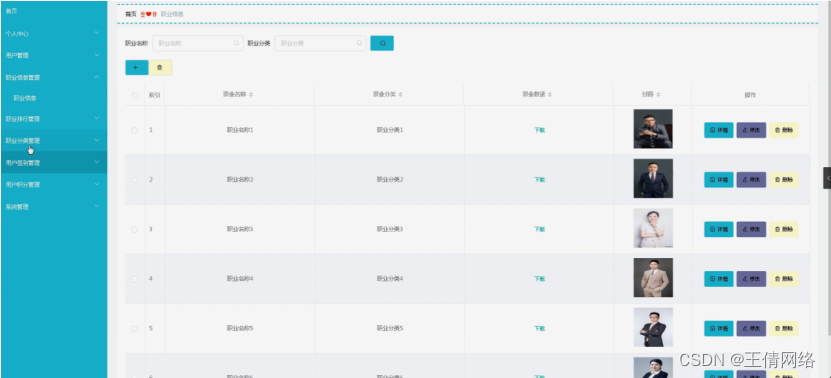This screenshot has width=831, height=378.
Task: Click the yellow trash batch-delete button
Action: tap(160, 67)
